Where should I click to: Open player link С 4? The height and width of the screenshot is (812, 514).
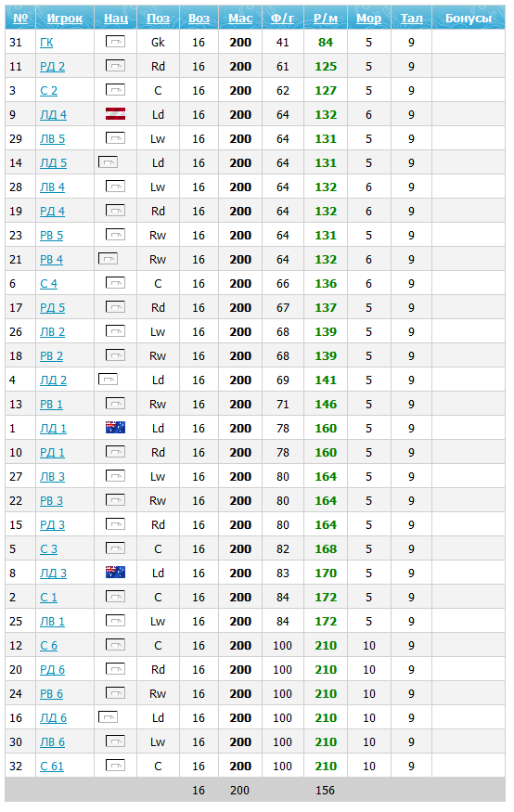[x=48, y=283]
